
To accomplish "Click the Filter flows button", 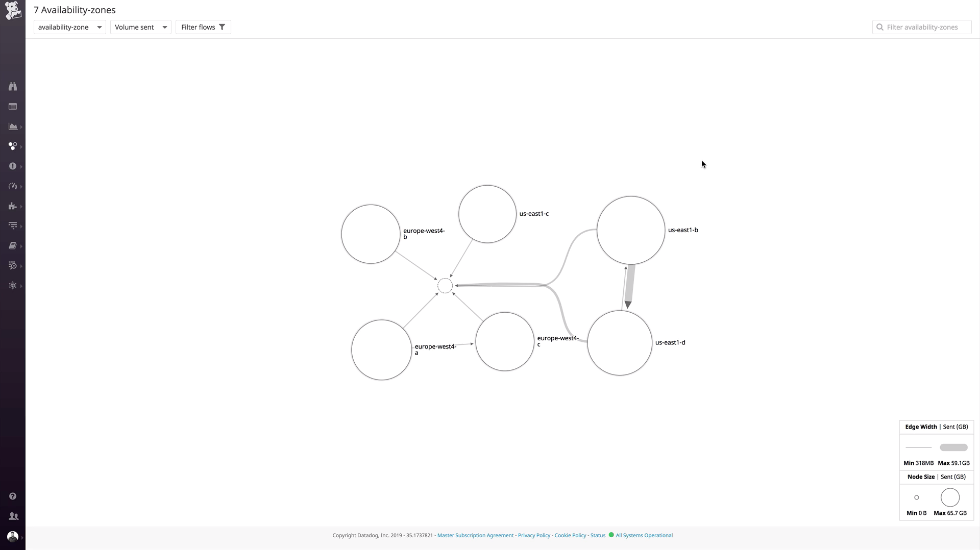I will pyautogui.click(x=203, y=27).
